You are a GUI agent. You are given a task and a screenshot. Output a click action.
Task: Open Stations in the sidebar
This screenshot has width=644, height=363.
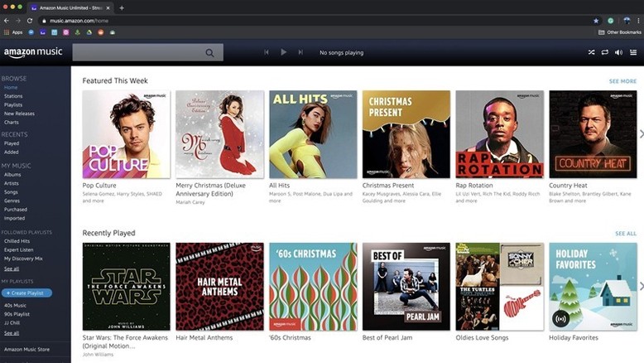click(x=13, y=96)
